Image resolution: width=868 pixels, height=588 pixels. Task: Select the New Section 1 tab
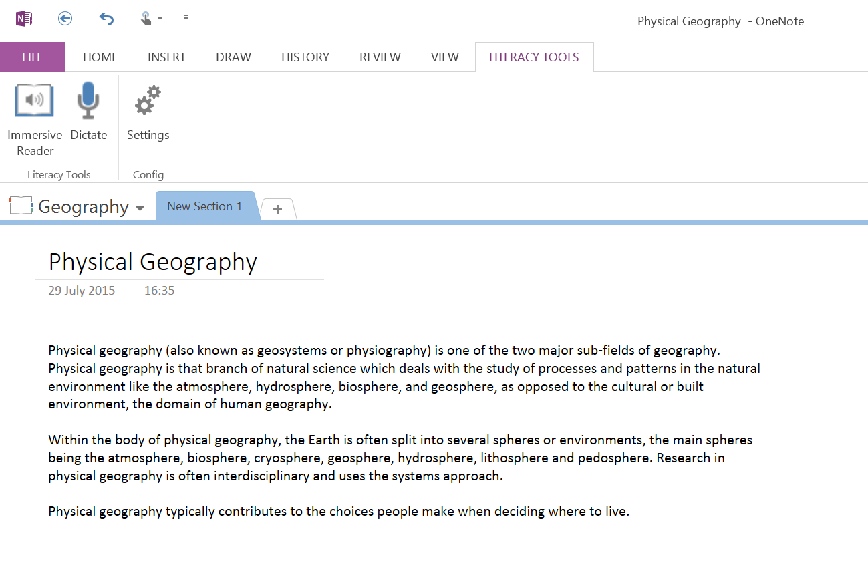pyautogui.click(x=204, y=206)
